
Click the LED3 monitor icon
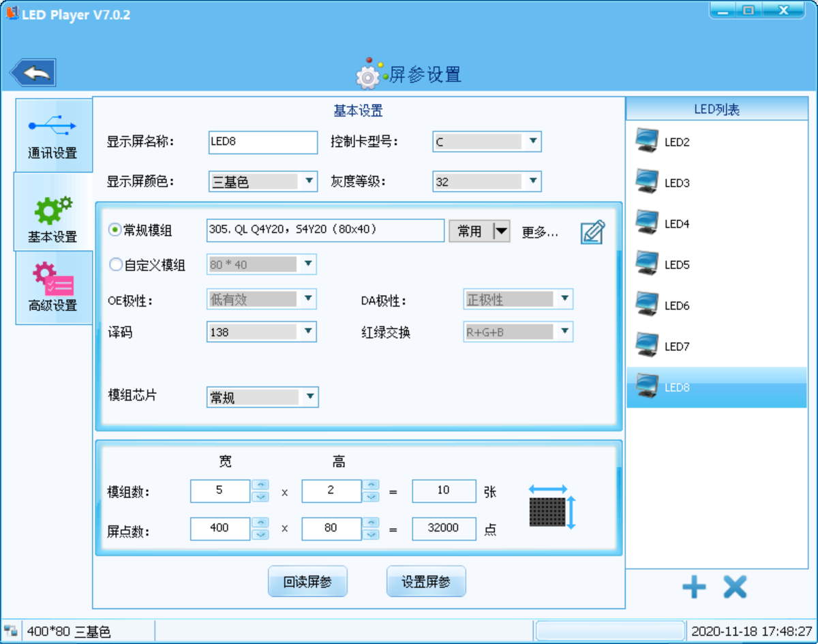(x=646, y=181)
